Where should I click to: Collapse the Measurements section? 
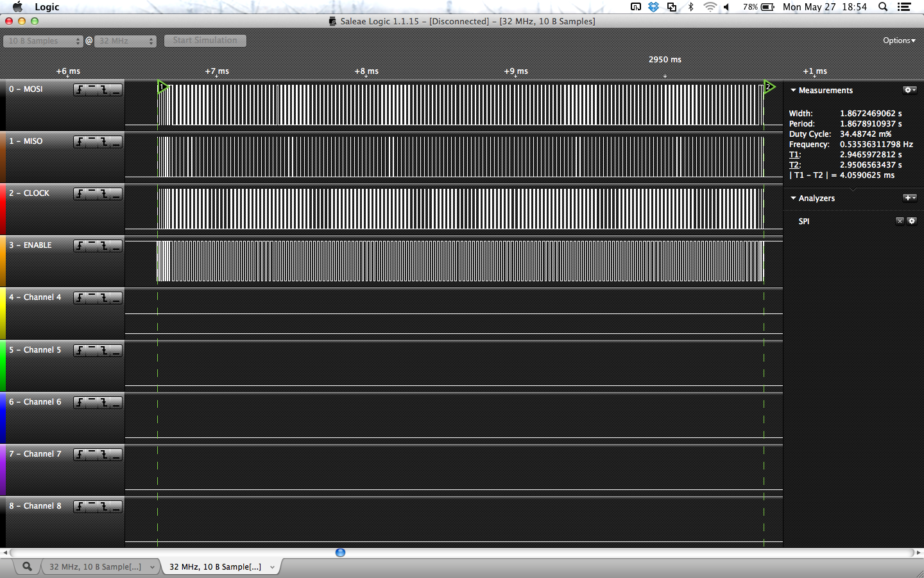point(794,91)
